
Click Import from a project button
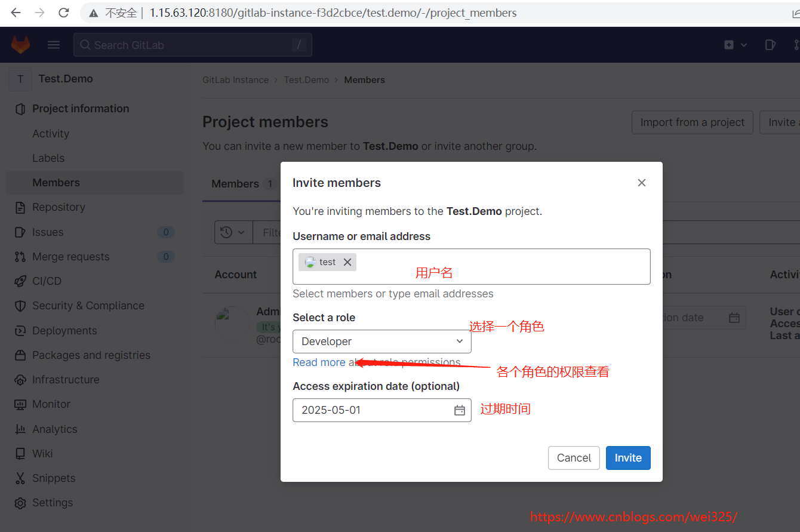693,122
